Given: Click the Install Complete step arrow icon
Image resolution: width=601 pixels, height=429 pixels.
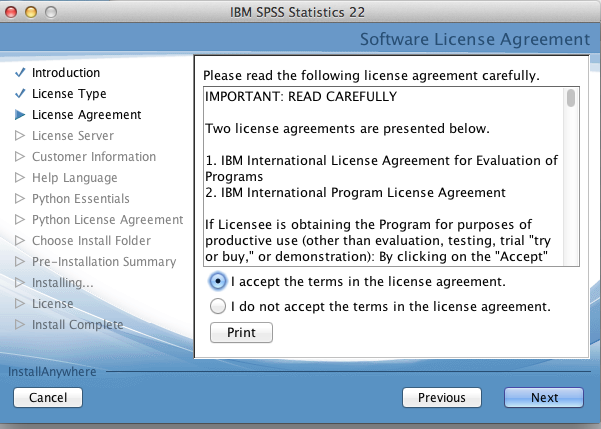Looking at the screenshot, I should pyautogui.click(x=20, y=325).
